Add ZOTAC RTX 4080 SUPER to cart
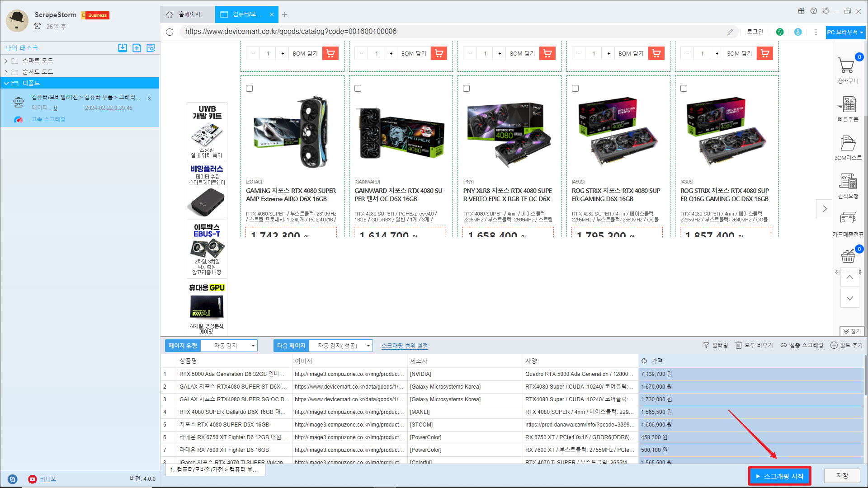868x488 pixels. (x=330, y=53)
